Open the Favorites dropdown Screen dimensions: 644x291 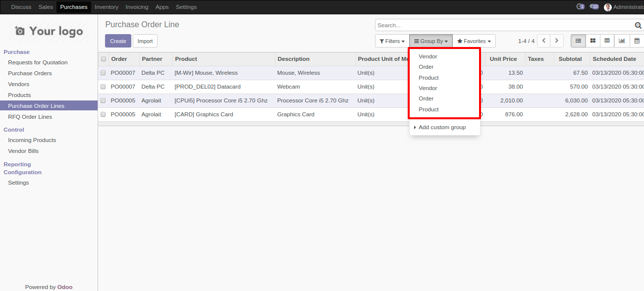tap(474, 41)
